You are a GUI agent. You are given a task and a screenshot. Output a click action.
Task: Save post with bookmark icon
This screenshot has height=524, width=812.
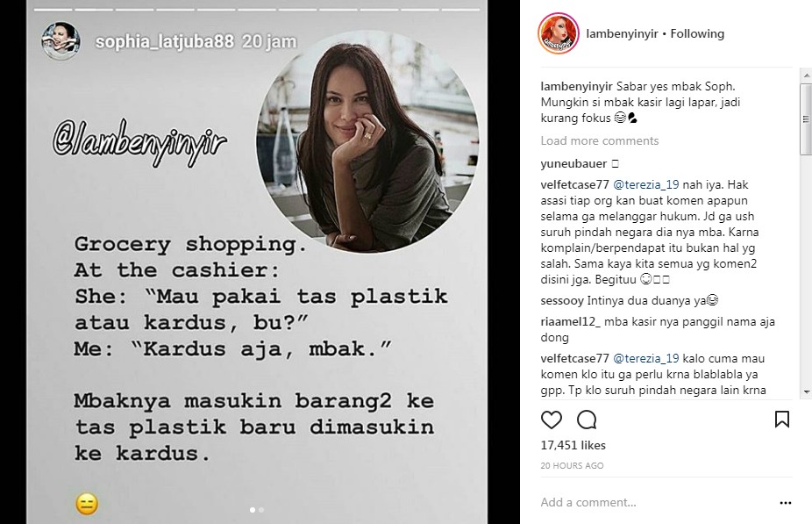click(x=782, y=419)
